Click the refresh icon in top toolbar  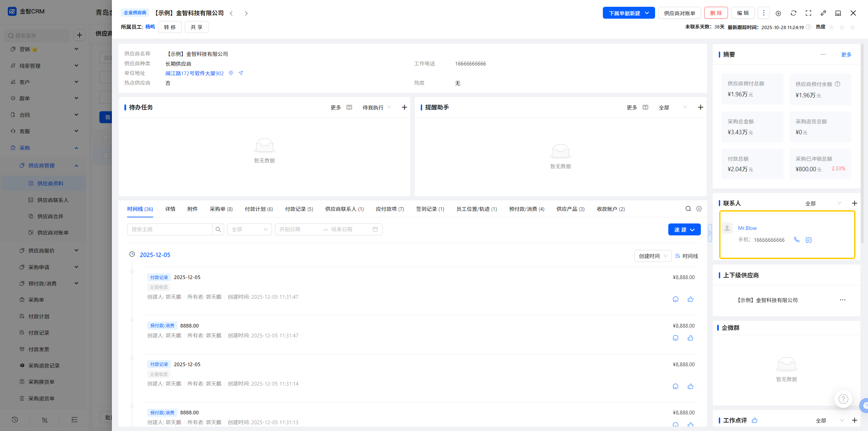tap(793, 13)
